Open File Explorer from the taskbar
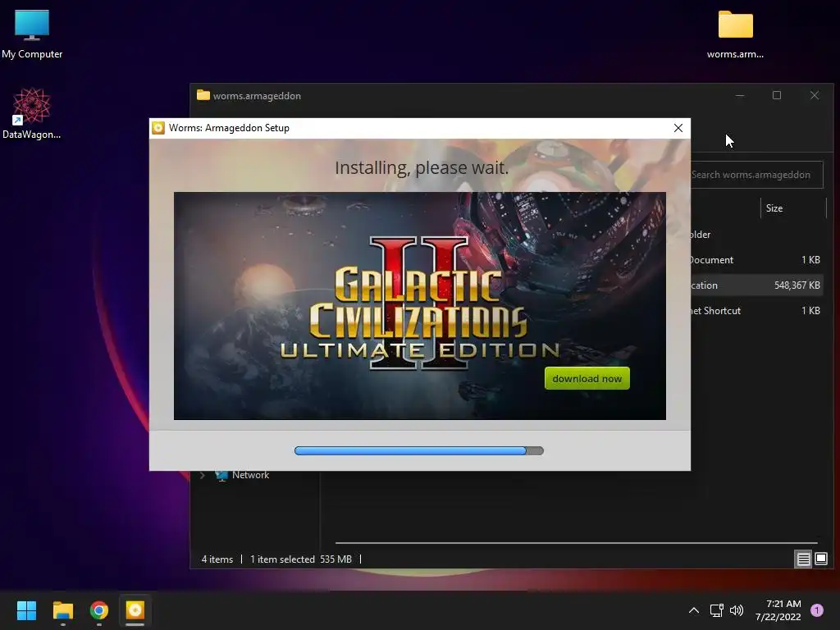The width and height of the screenshot is (840, 630). pyautogui.click(x=62, y=610)
